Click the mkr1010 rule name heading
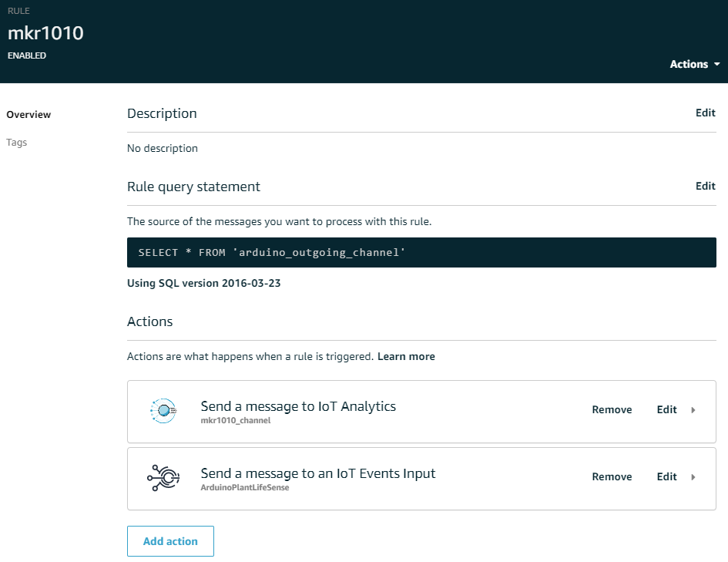Image resolution: width=728 pixels, height=562 pixels. [x=45, y=33]
